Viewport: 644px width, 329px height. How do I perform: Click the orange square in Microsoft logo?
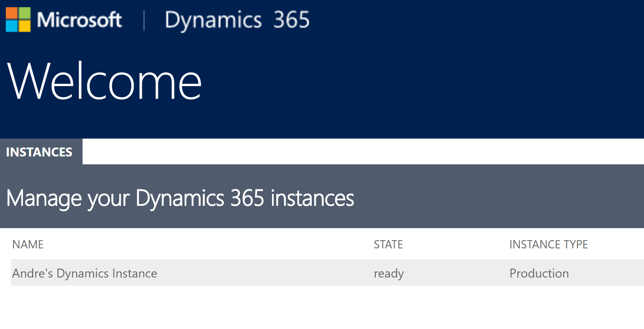(12, 13)
